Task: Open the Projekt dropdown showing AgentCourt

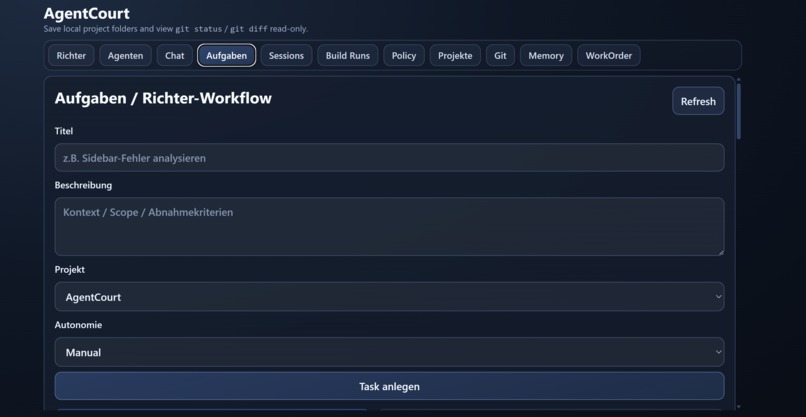Action: [x=389, y=297]
